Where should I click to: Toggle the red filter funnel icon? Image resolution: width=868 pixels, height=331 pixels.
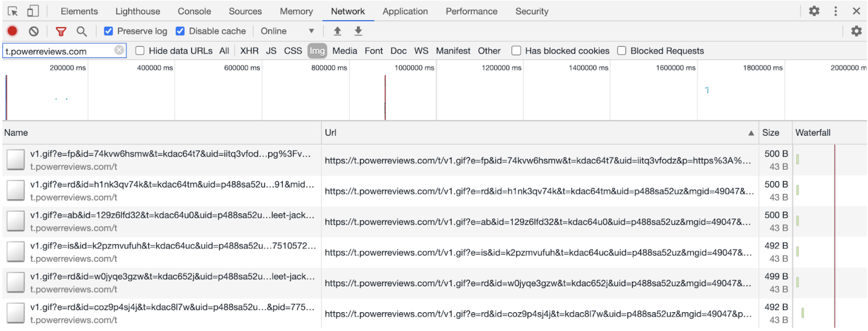pos(61,32)
